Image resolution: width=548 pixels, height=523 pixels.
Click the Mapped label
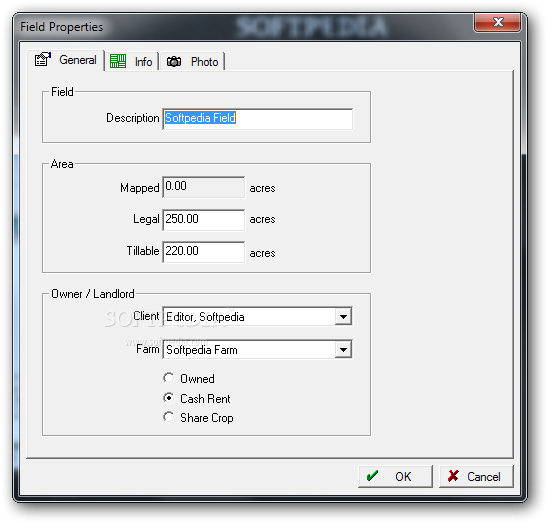click(x=139, y=188)
